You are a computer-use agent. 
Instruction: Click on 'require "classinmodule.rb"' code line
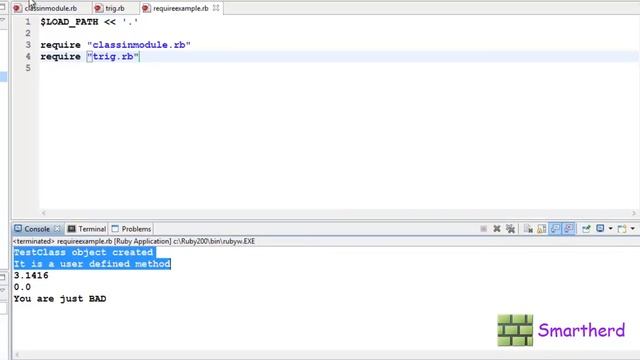point(116,45)
